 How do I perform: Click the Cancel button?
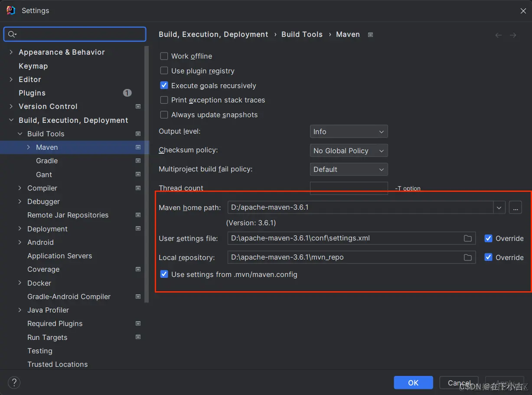click(x=459, y=382)
